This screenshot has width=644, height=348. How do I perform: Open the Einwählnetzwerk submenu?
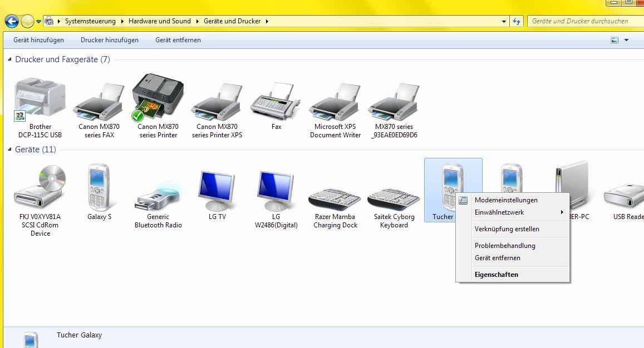click(x=513, y=212)
